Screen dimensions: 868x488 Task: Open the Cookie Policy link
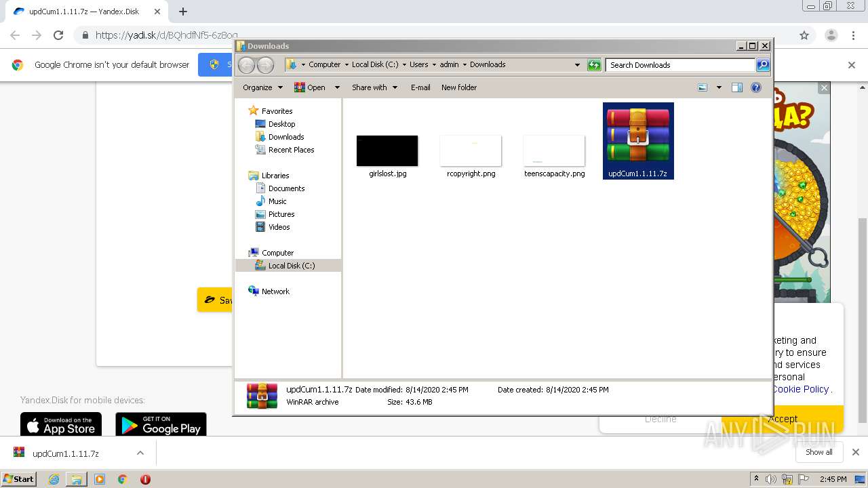801,389
